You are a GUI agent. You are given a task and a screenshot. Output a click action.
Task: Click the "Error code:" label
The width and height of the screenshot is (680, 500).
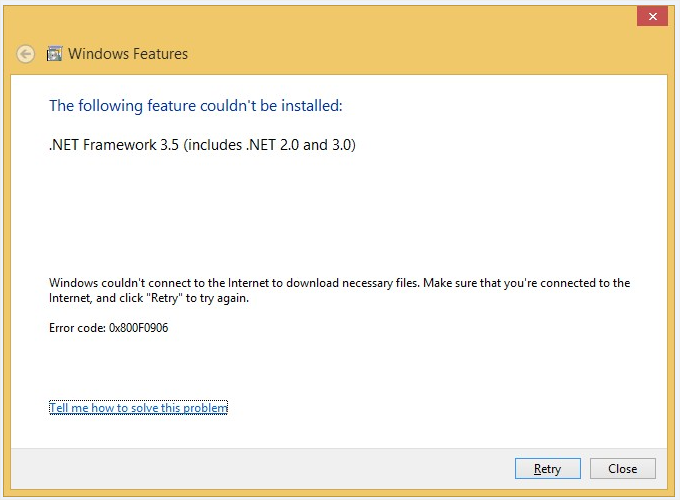click(77, 328)
